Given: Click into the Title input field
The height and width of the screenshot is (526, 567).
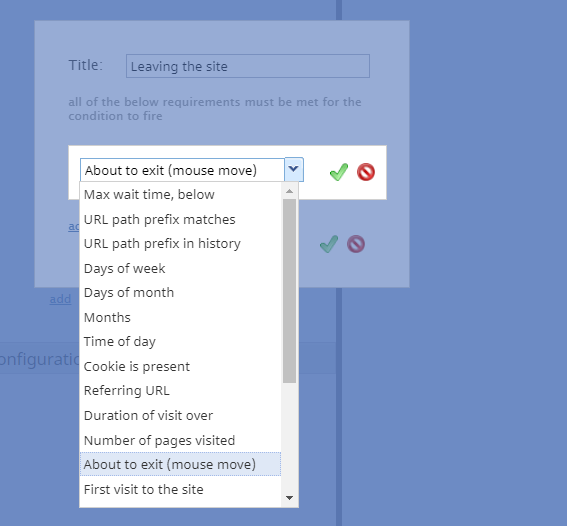Looking at the screenshot, I should tap(248, 66).
